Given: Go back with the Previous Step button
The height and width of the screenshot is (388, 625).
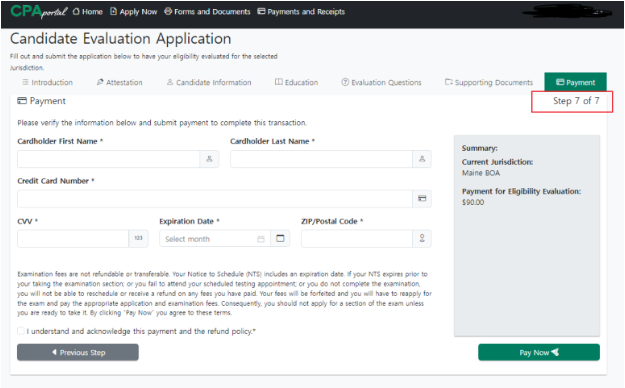Looking at the screenshot, I should tap(78, 352).
